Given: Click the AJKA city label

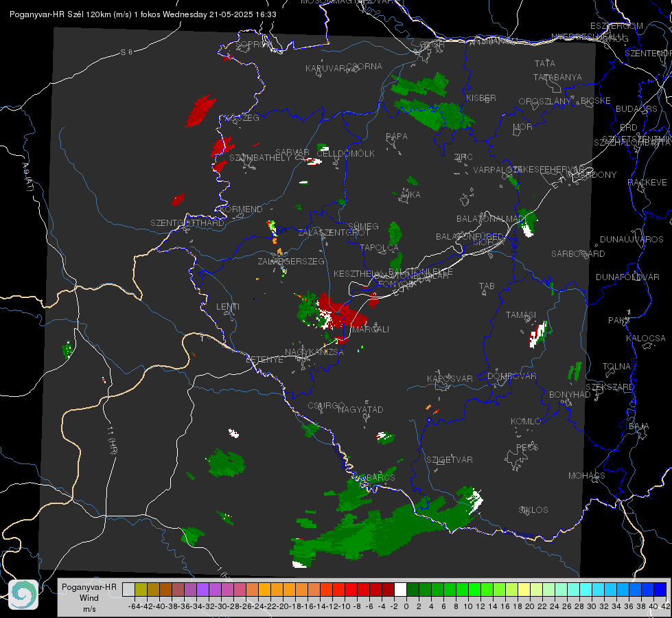Looking at the screenshot, I should [410, 194].
